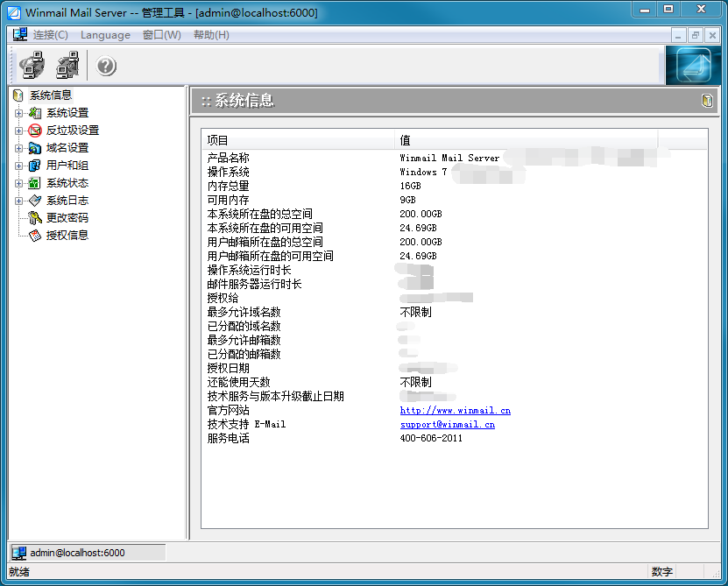
Task: Click the 授权信息 license icon
Action: 35,236
